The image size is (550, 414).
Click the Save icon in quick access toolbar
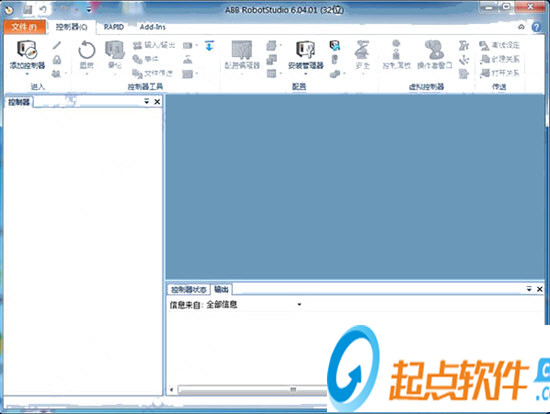coord(28,10)
